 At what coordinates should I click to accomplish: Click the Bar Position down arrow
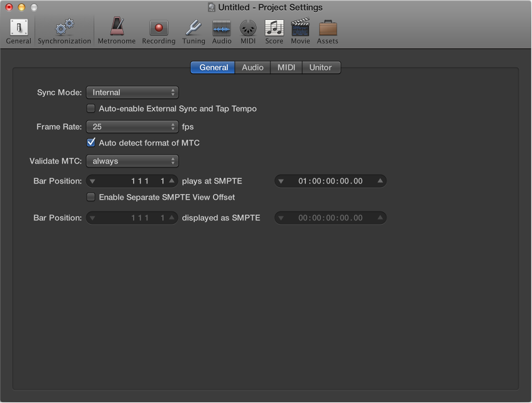click(x=94, y=181)
